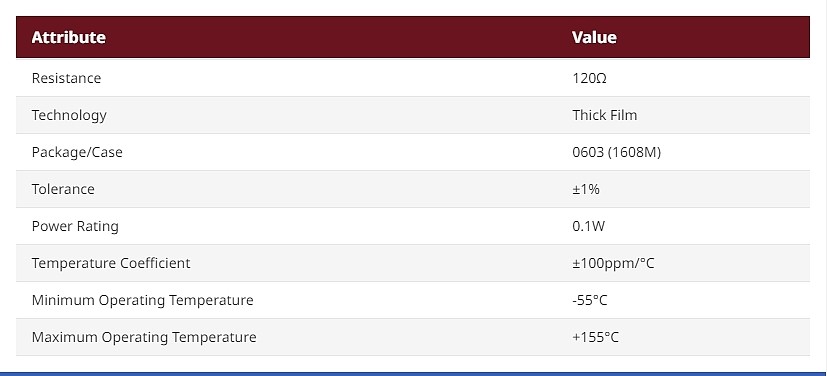Viewport: 827px width, 376px height.
Task: Click the Value column header
Action: coord(594,37)
